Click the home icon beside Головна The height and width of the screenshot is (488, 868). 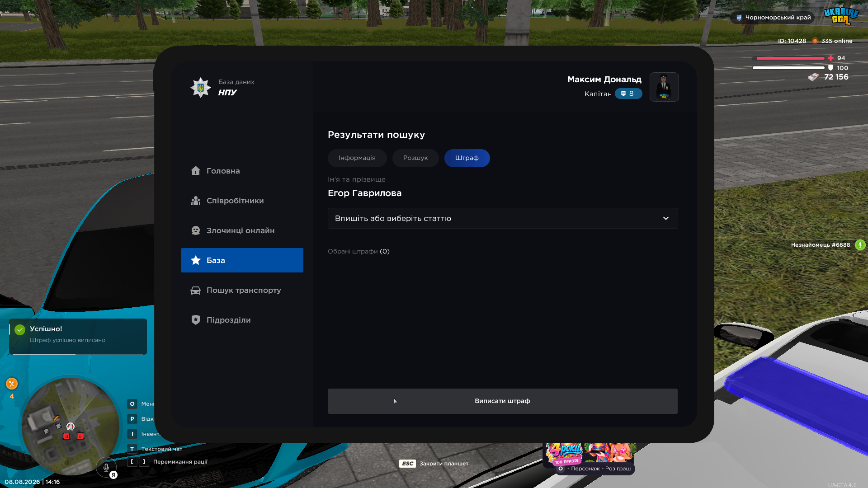click(x=195, y=170)
